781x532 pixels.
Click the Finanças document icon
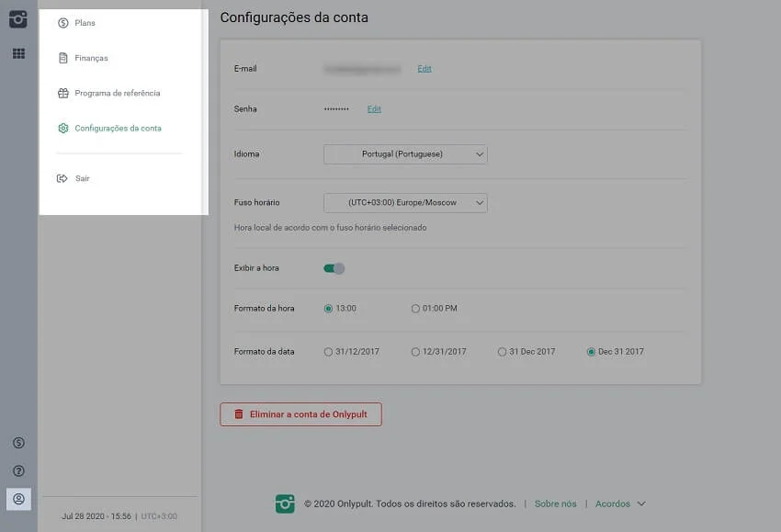(x=62, y=59)
